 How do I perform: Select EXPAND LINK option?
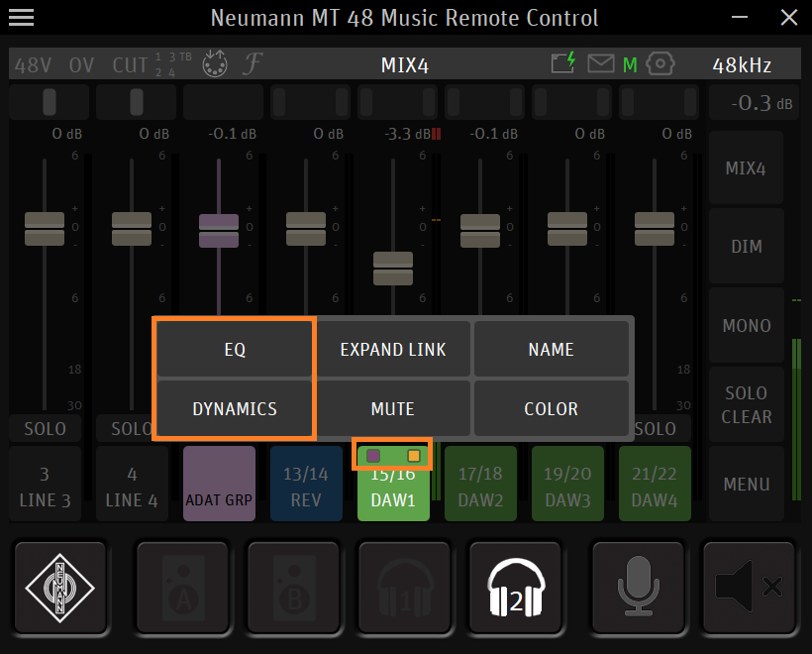(x=393, y=349)
